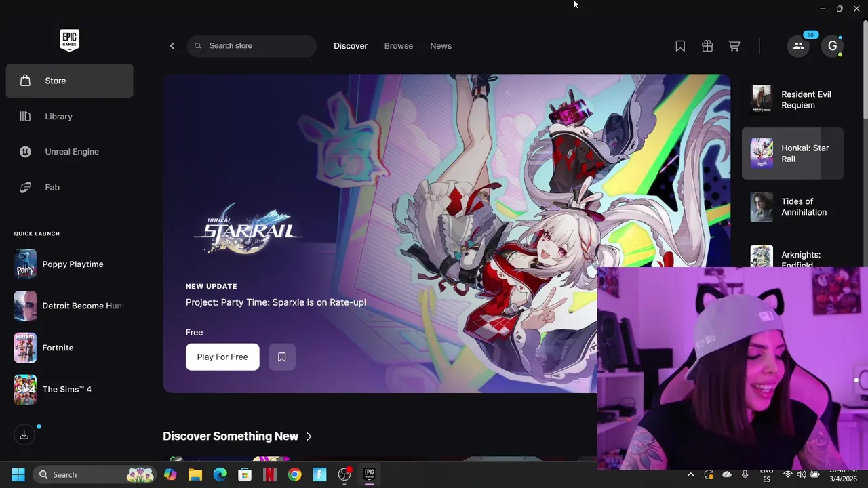Click the 'Project: Party Time: Sparxie' update text
The height and width of the screenshot is (488, 868).
[276, 302]
